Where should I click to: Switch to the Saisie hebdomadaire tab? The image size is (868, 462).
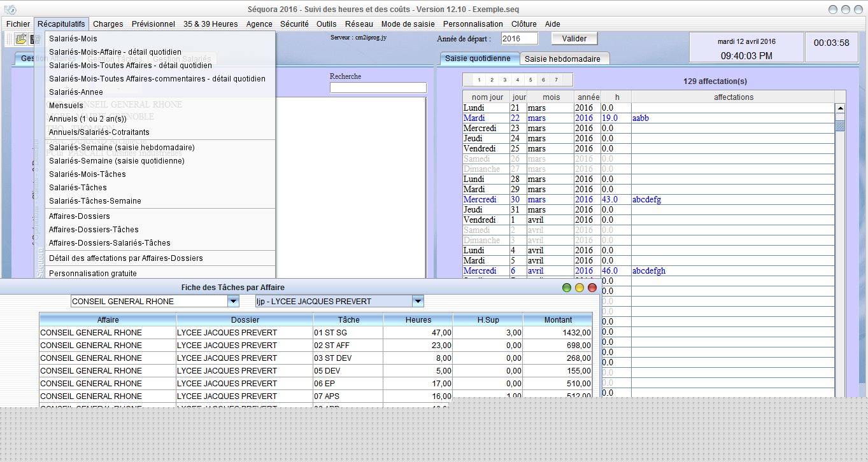pyautogui.click(x=562, y=59)
